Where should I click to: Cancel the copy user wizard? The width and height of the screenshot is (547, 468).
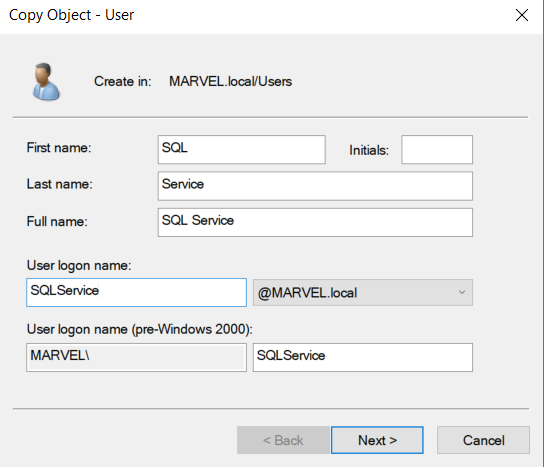pyautogui.click(x=483, y=440)
